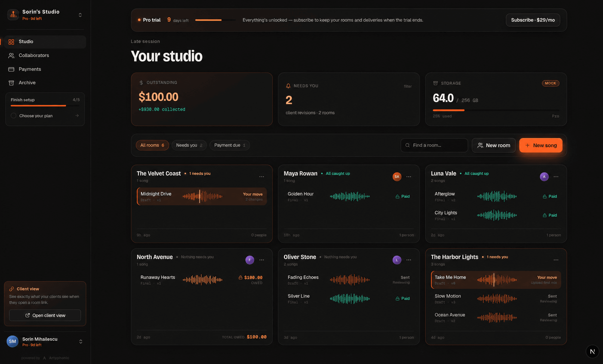Screen dimensions: 603x364
Task: Click Runaway Hearts $100.00 owed lock icon
Action: point(240,277)
